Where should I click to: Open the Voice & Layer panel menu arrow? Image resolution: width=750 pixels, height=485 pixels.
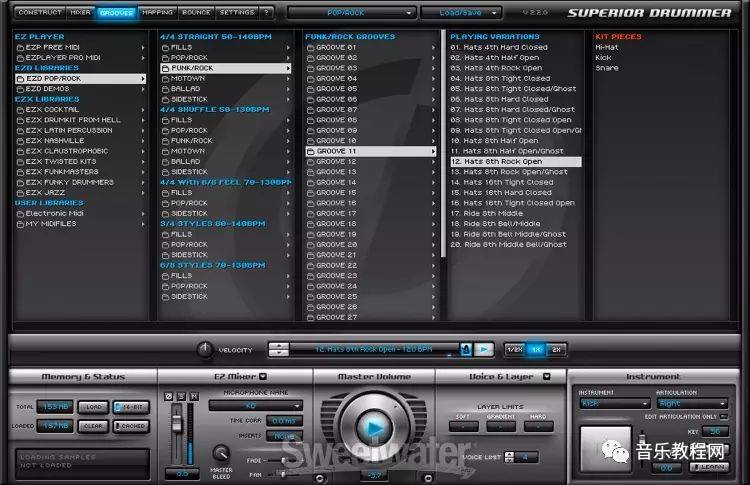coord(547,376)
